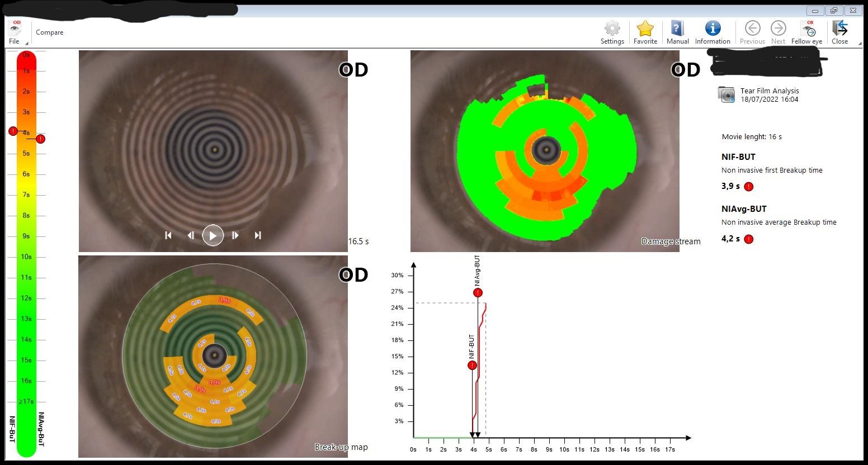Viewport: 868px width, 465px height.
Task: Open the Manual help book
Action: point(677,29)
